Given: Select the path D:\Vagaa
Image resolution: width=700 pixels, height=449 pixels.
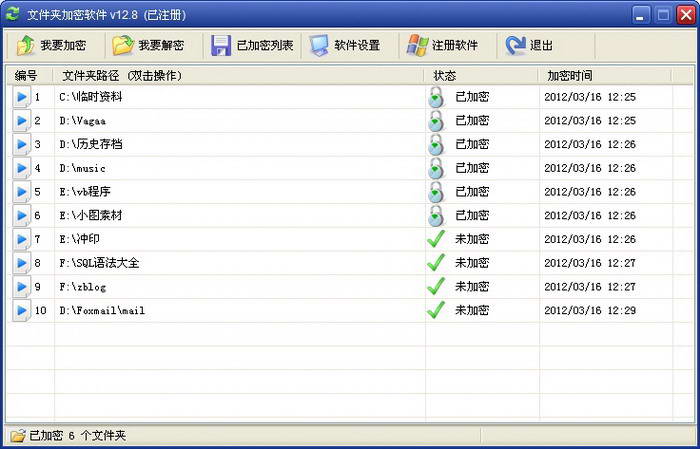Looking at the screenshot, I should click(x=83, y=121).
